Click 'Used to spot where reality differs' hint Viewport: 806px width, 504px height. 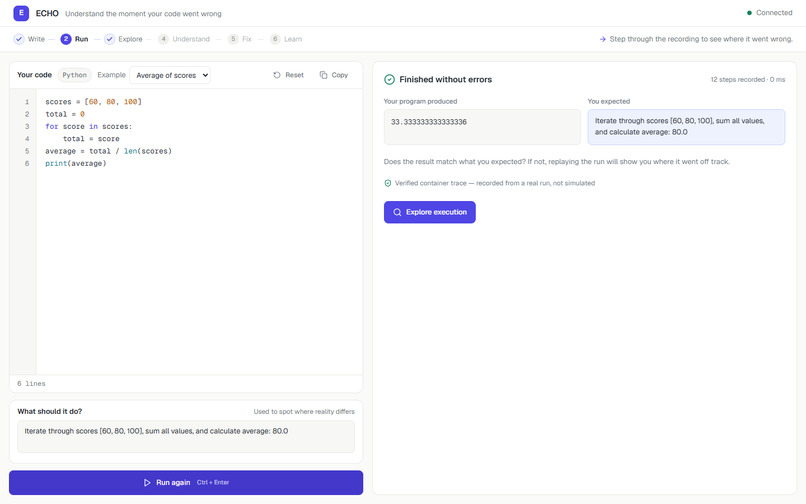click(304, 411)
